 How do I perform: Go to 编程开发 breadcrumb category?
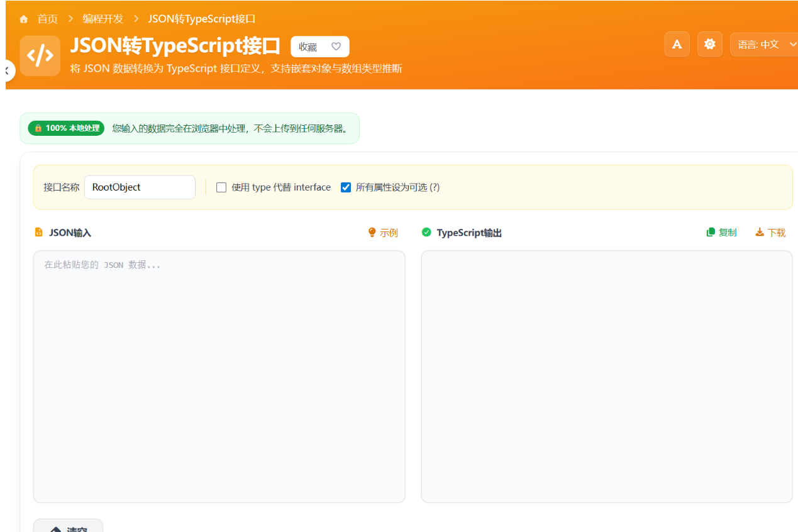(103, 19)
